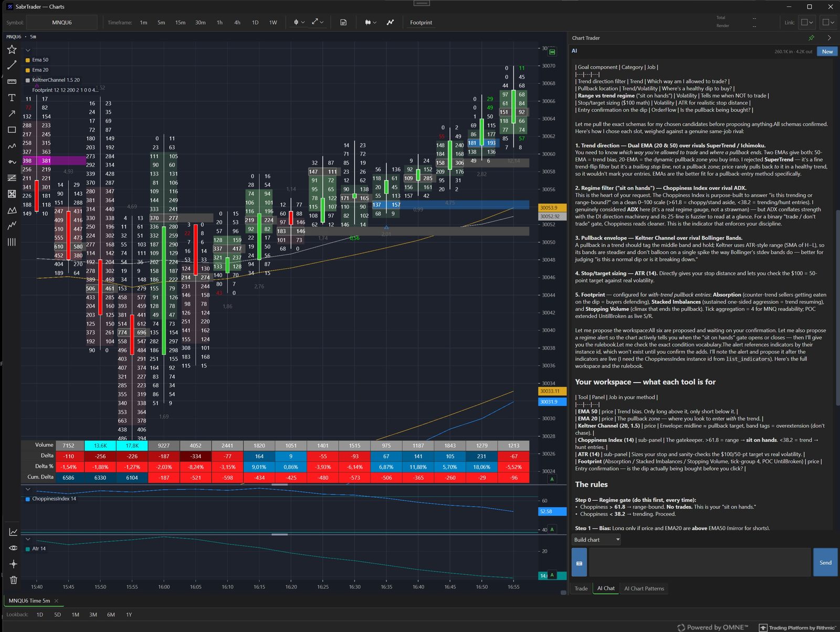Switch timeframe to 15m
840x632 pixels.
tap(180, 23)
